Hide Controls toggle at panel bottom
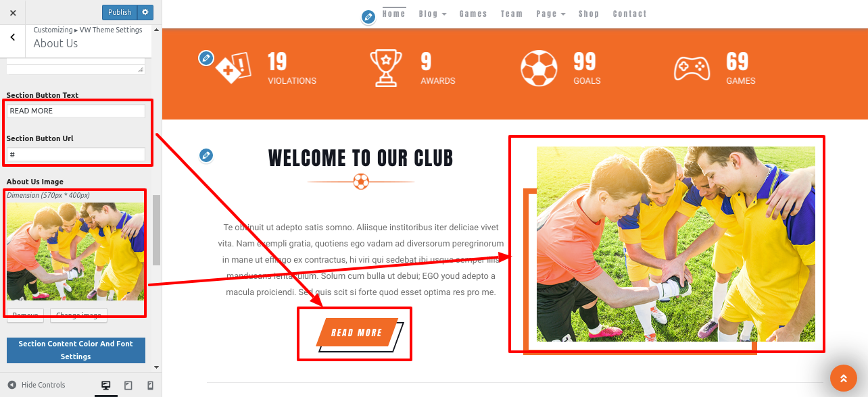 (x=37, y=385)
